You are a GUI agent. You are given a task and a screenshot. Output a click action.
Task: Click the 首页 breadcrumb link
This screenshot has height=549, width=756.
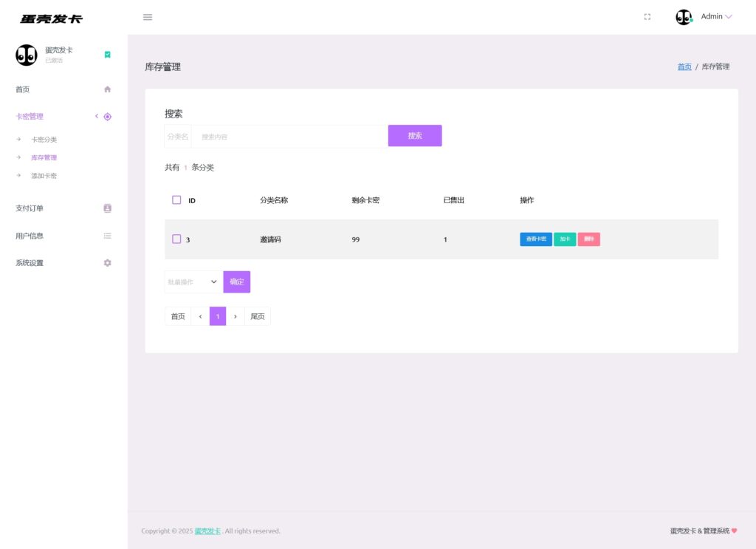(x=684, y=67)
